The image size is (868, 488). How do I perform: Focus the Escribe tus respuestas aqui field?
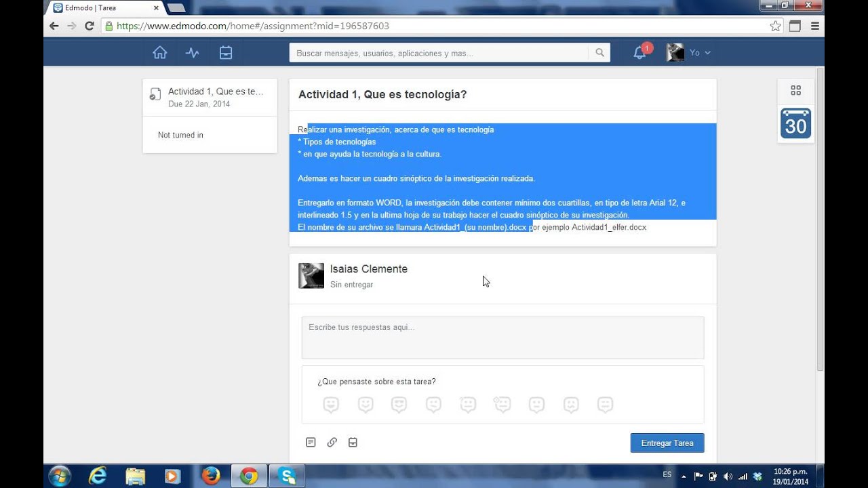point(502,338)
